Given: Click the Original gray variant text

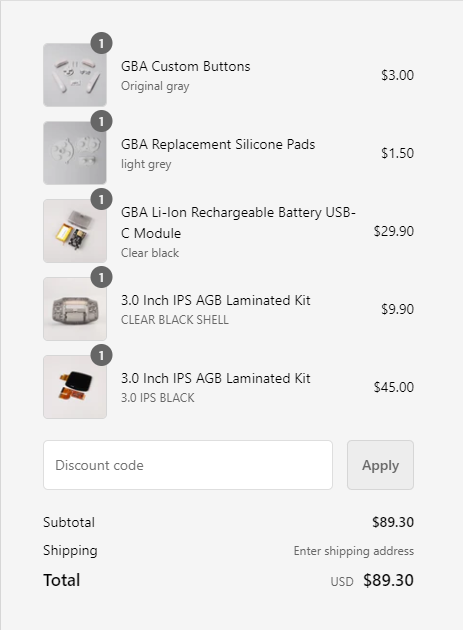Looking at the screenshot, I should click(x=155, y=86).
